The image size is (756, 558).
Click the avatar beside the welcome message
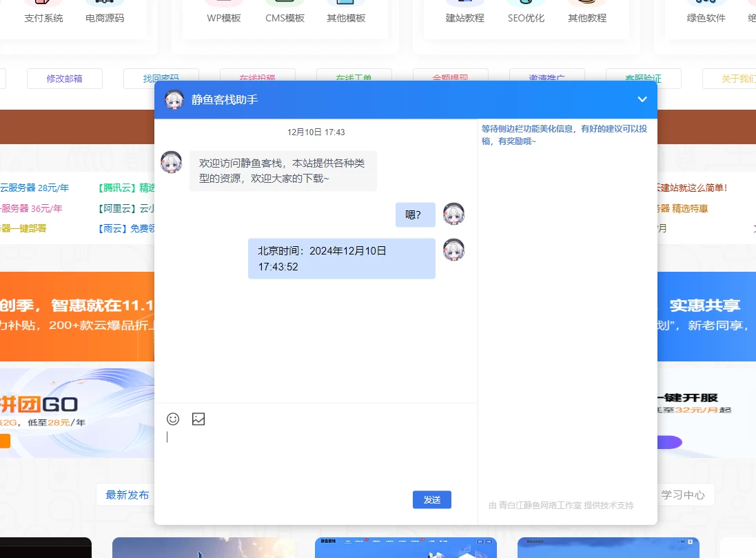pyautogui.click(x=171, y=162)
